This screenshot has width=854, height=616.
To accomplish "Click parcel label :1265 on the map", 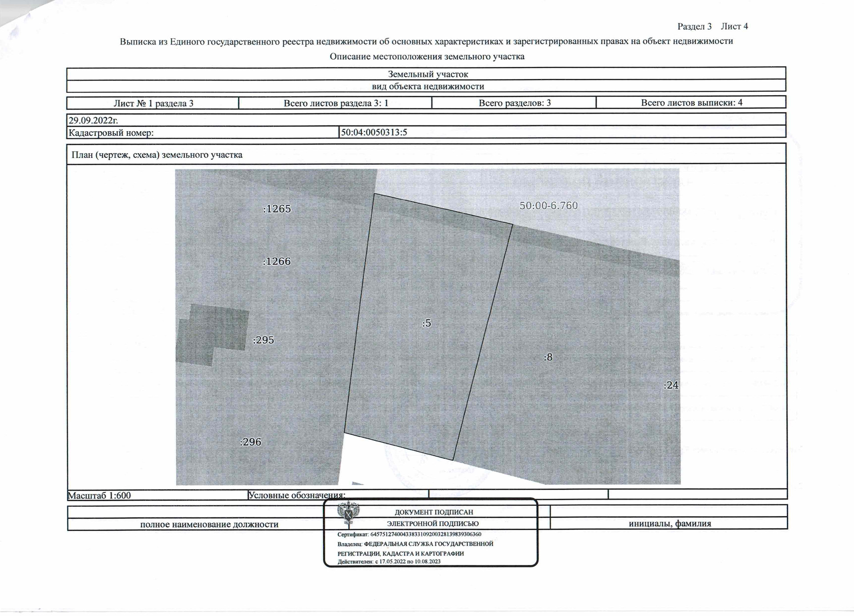I will coord(277,209).
